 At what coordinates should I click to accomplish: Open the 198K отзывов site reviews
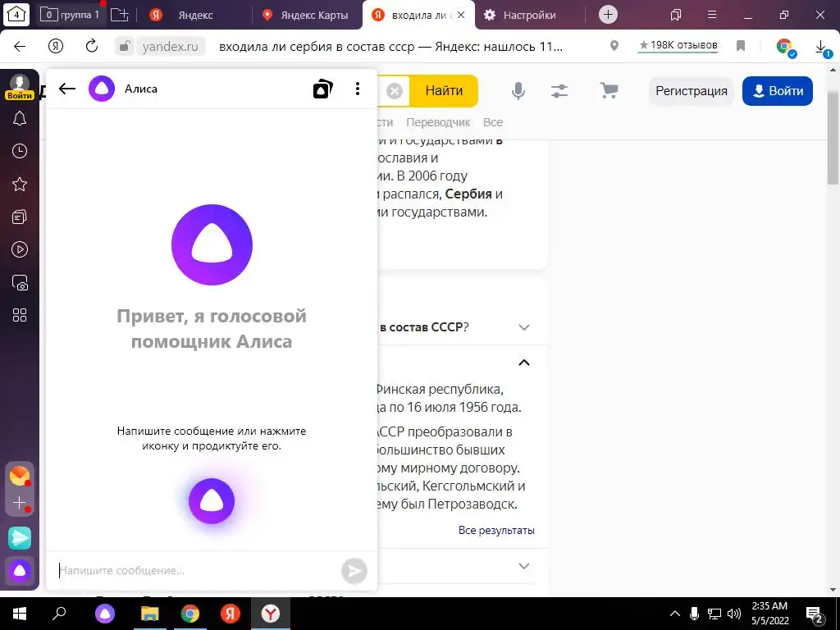coord(678,46)
